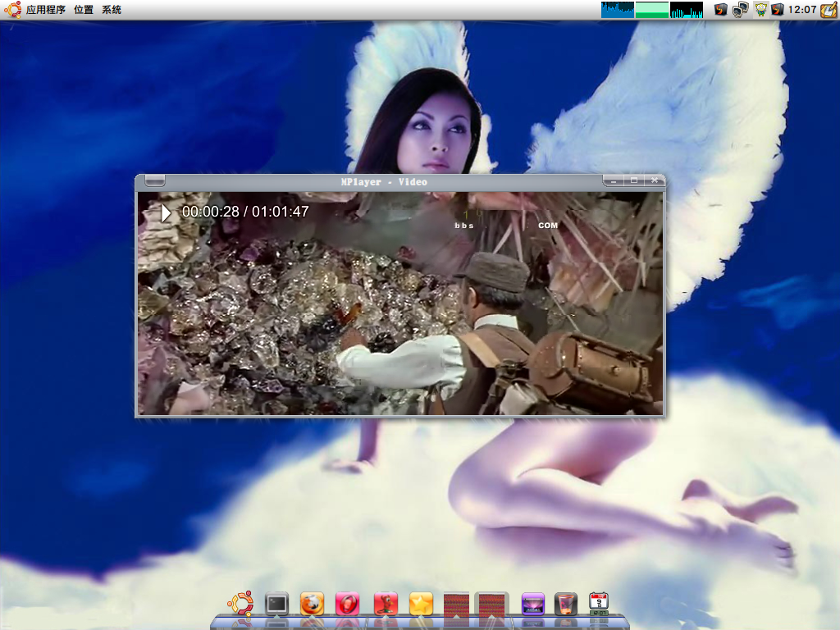Image resolution: width=840 pixels, height=630 pixels.
Task: Open the 12:07 panel clock
Action: [x=802, y=10]
